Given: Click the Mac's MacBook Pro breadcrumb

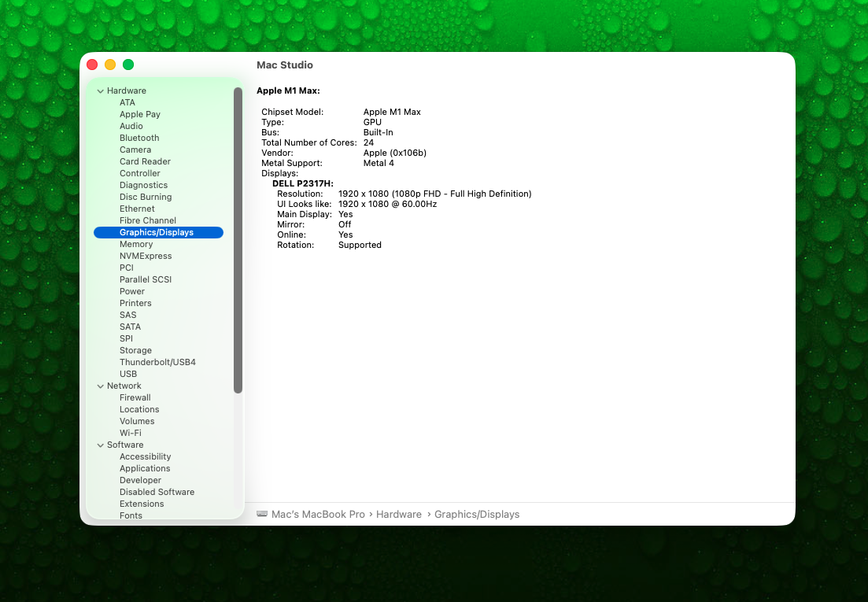Looking at the screenshot, I should (x=317, y=514).
